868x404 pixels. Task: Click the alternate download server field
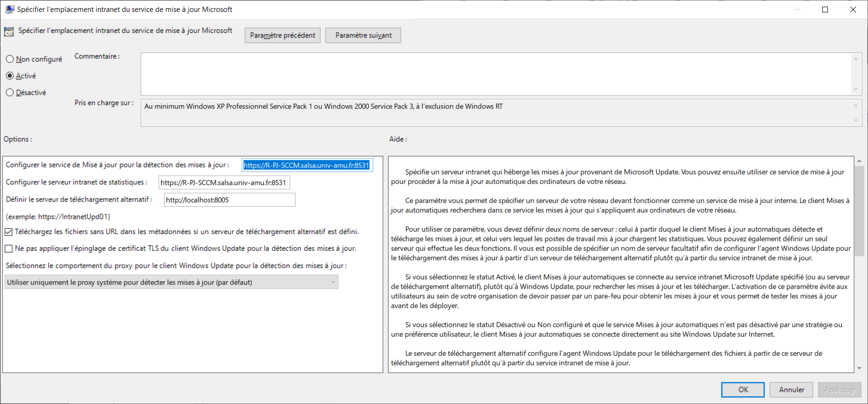pyautogui.click(x=229, y=200)
